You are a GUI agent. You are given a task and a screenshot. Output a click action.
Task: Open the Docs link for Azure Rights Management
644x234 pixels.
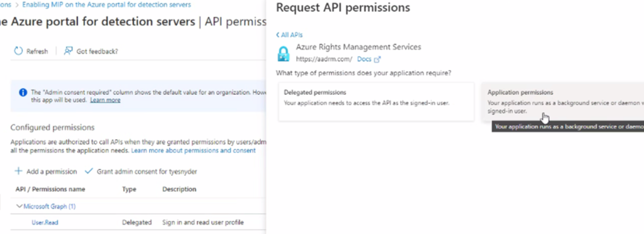click(x=364, y=59)
